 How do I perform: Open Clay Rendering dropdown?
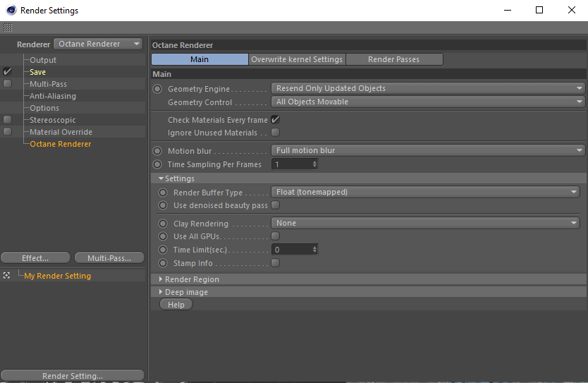(425, 223)
